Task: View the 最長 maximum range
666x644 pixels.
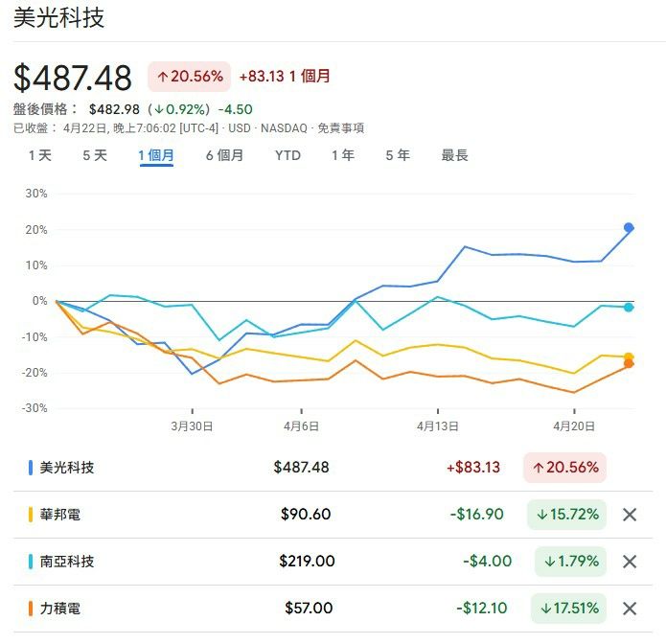Action: click(454, 155)
